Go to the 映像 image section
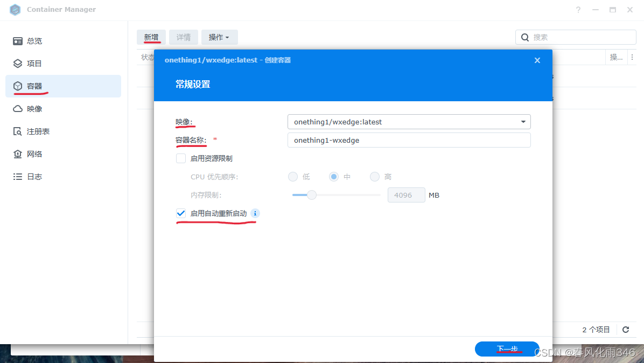The image size is (644, 363). click(63, 109)
